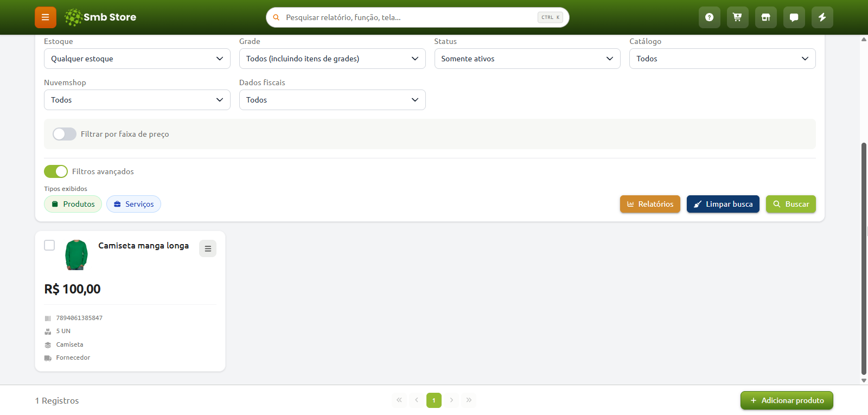Open Camiseta manga longa card options menu
This screenshot has width=868, height=415.
click(208, 248)
